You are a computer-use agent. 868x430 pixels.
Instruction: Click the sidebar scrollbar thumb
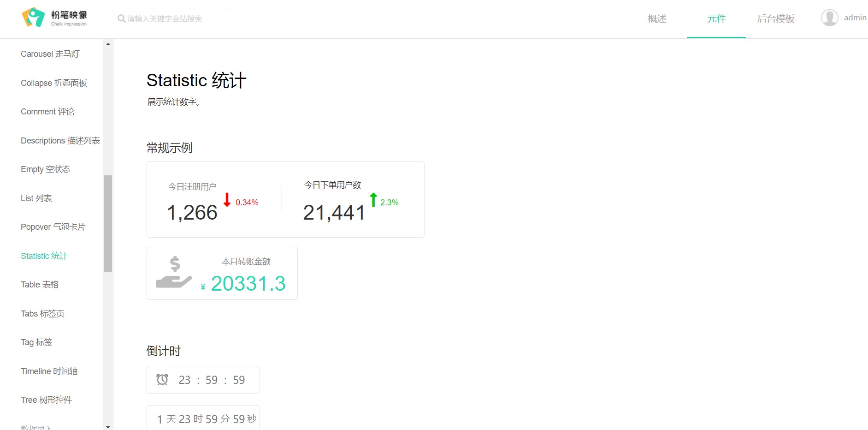(x=108, y=223)
